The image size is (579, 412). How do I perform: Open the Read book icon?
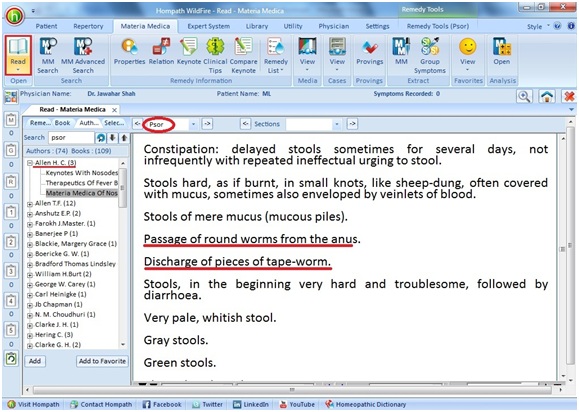(x=18, y=55)
